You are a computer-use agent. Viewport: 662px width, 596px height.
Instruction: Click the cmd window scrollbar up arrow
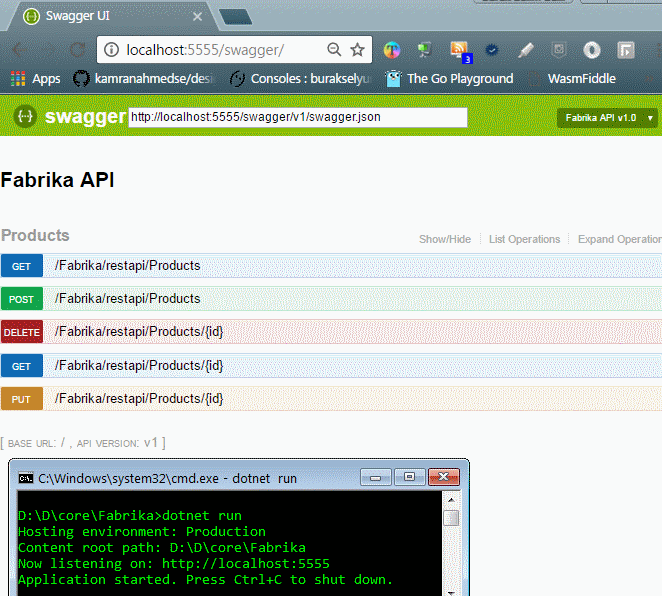point(451,500)
